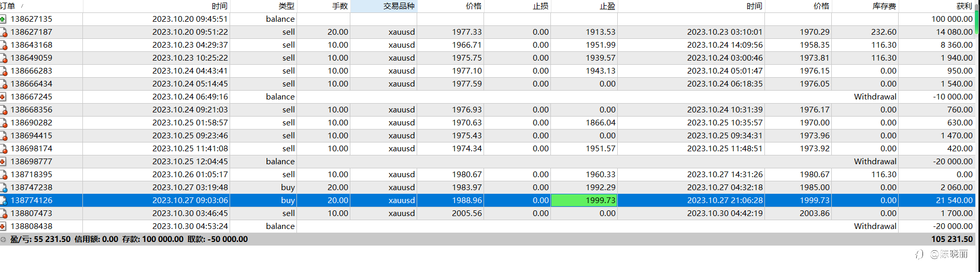This screenshot has width=980, height=272.
Task: Sort by the 止损 column header
Action: [x=517, y=6]
